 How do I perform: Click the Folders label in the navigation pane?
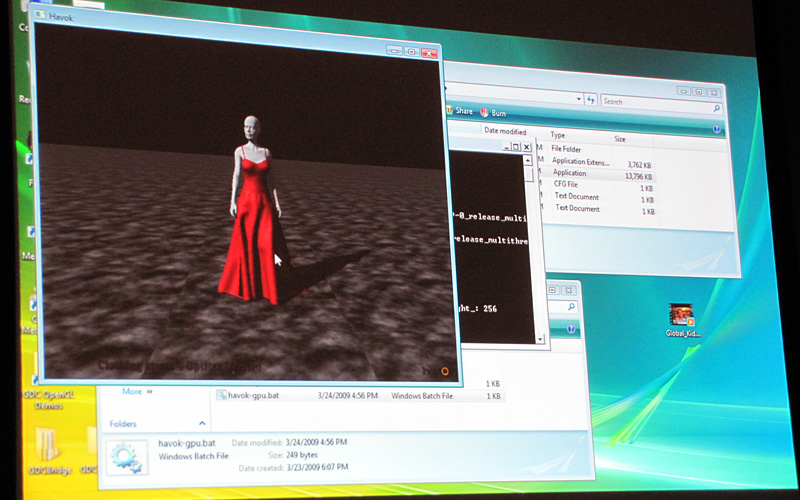(123, 423)
